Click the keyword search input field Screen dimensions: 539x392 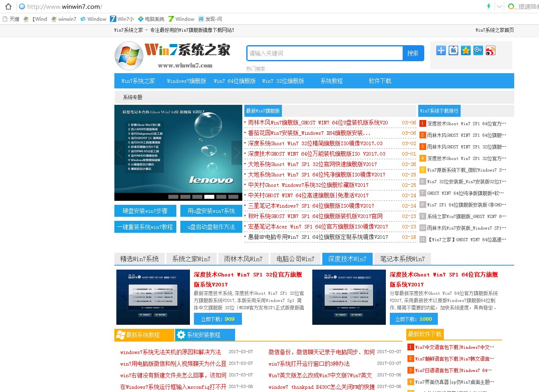324,53
